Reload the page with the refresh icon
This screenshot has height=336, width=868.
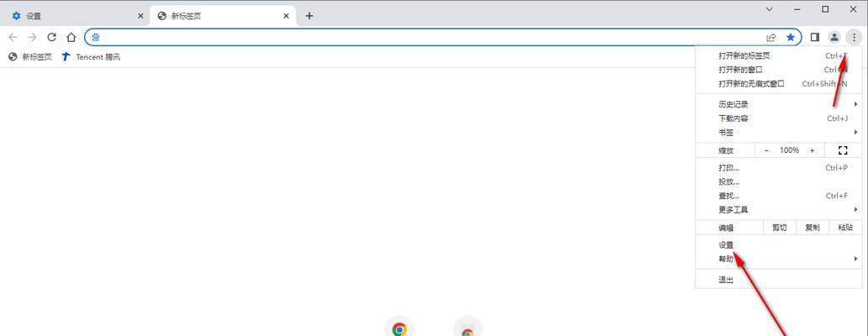tap(51, 37)
